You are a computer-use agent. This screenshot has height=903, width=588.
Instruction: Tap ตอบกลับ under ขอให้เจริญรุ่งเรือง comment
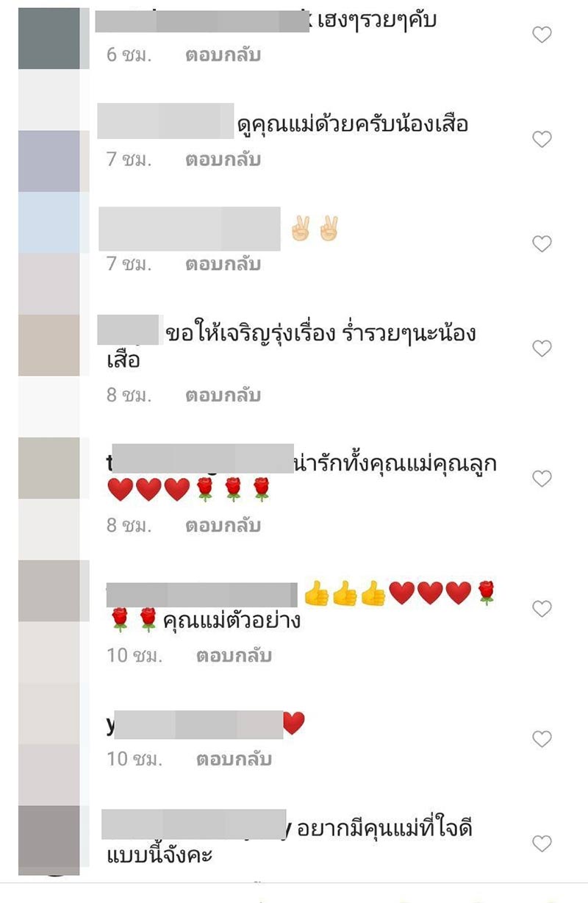click(x=223, y=395)
